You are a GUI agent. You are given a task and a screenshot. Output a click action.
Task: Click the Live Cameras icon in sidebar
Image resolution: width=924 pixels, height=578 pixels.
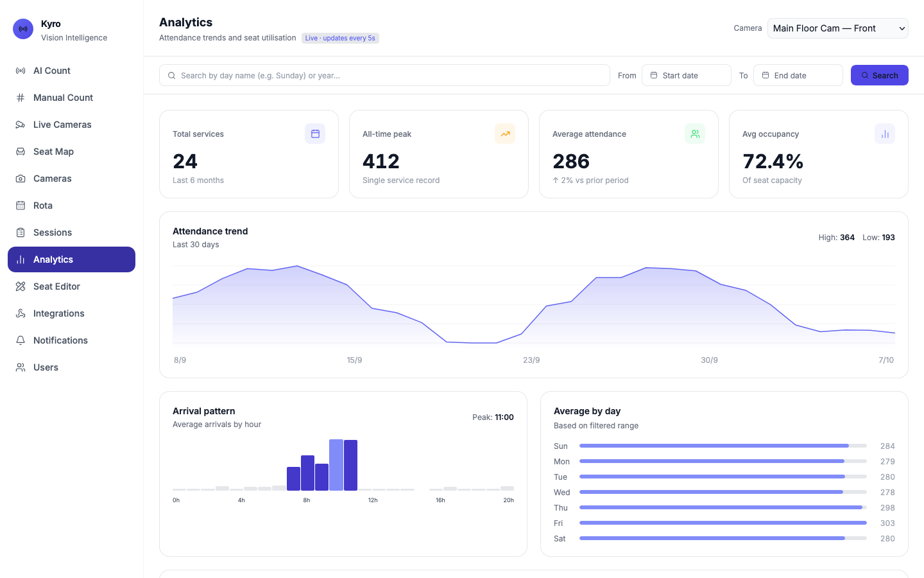pyautogui.click(x=21, y=125)
